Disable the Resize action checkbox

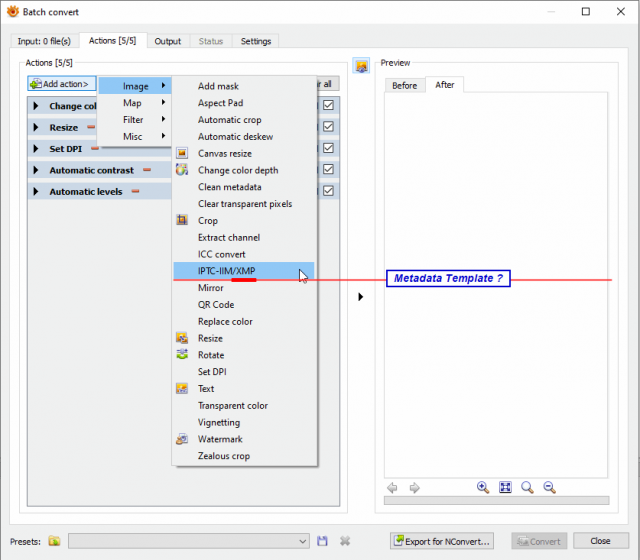click(328, 127)
